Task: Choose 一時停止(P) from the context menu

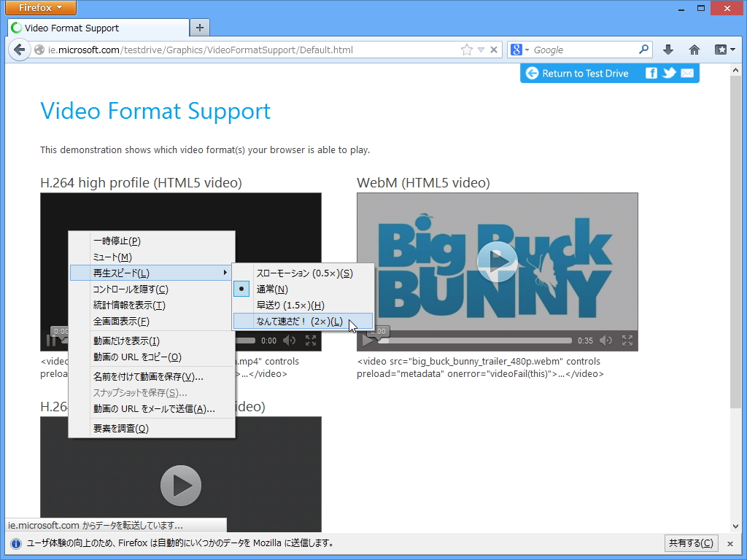Action: (x=152, y=241)
